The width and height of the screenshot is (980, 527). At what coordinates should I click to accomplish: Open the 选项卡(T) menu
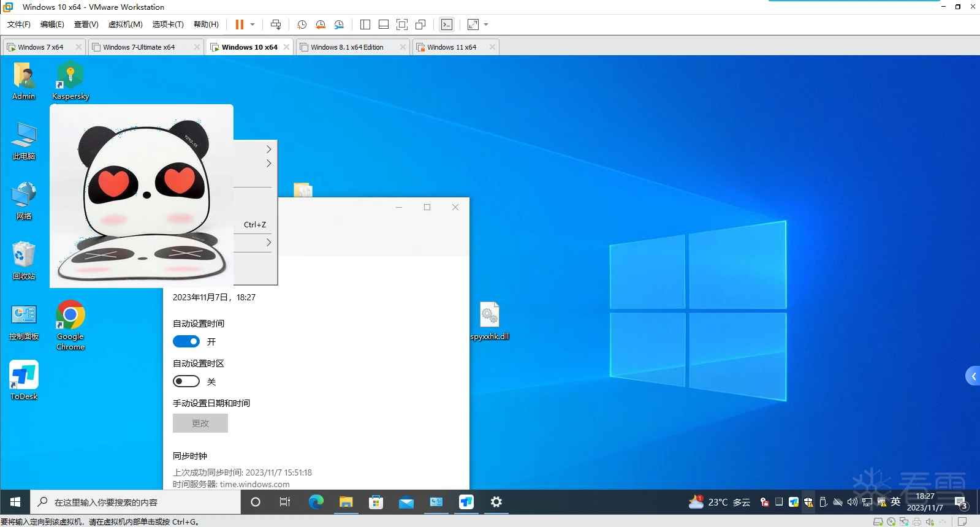coord(168,25)
